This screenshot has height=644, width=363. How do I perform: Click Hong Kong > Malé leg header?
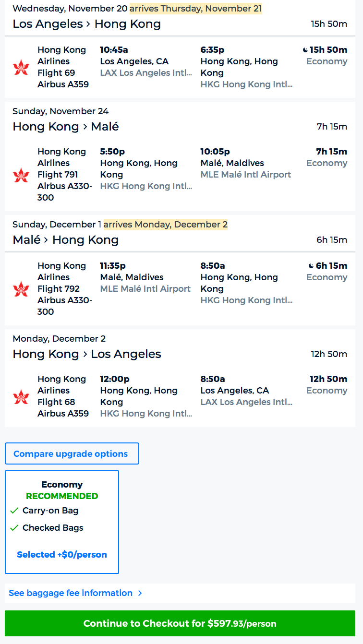[x=66, y=127]
